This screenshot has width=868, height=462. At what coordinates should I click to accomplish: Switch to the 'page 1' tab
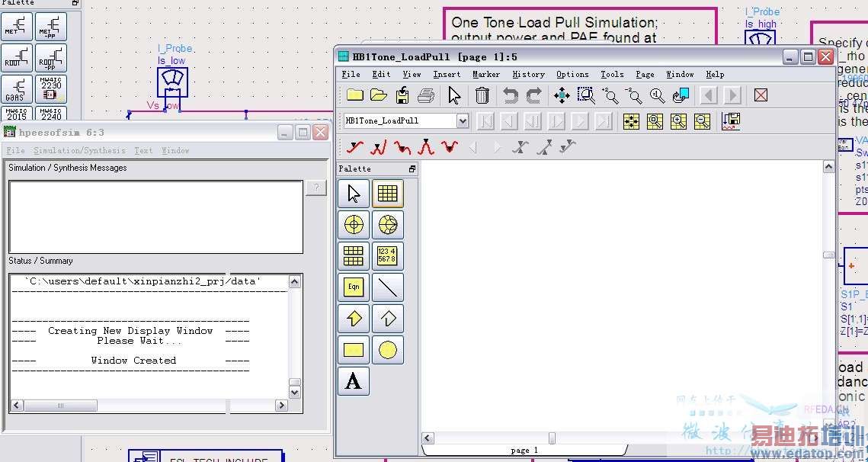click(524, 450)
